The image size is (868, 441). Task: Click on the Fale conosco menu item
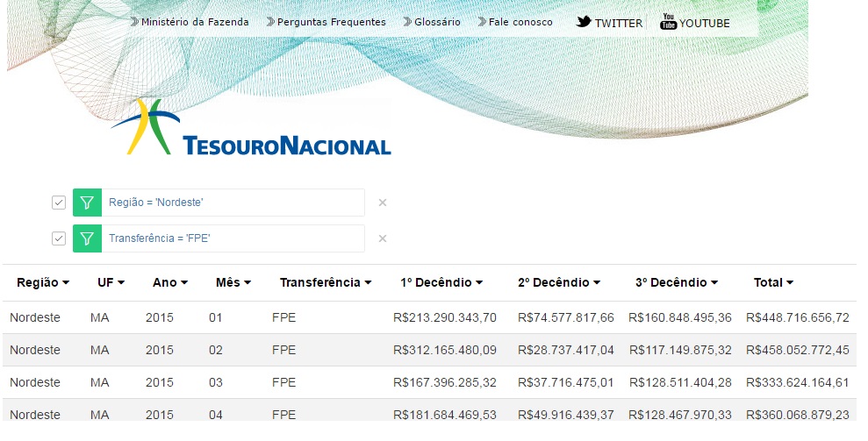[x=520, y=22]
